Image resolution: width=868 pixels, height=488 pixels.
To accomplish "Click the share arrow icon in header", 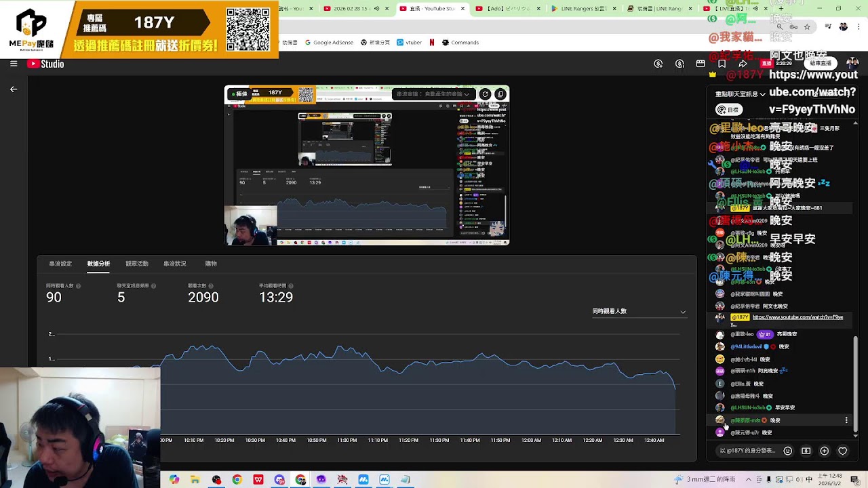I will tap(743, 64).
